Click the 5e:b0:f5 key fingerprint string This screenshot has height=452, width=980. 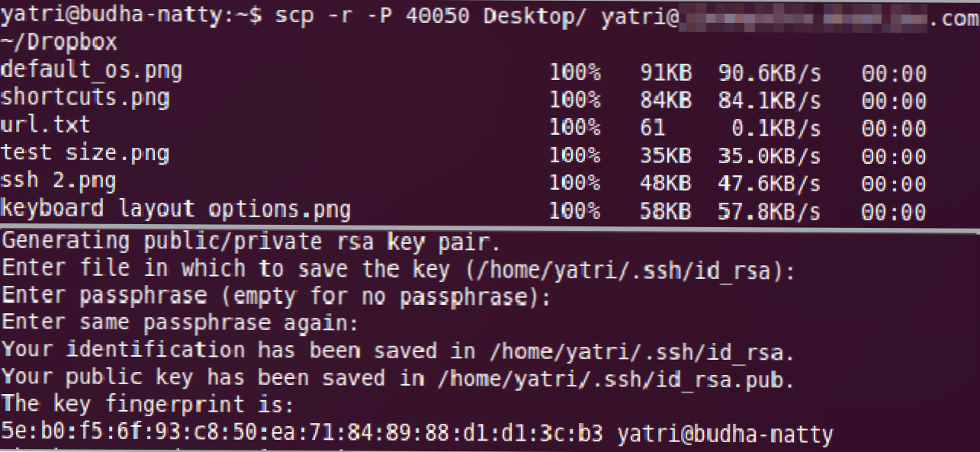302,434
